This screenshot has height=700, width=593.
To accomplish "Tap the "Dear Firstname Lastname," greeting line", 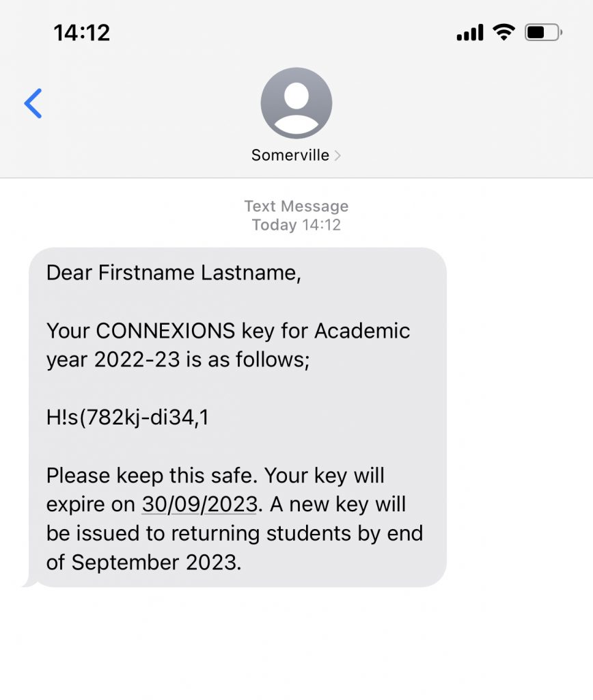I will (174, 273).
